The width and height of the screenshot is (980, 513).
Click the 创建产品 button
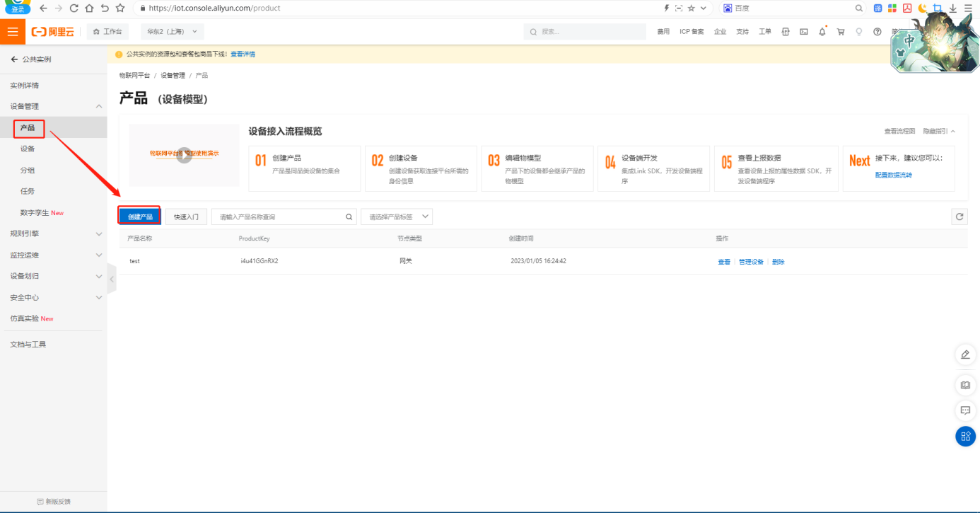pos(140,217)
